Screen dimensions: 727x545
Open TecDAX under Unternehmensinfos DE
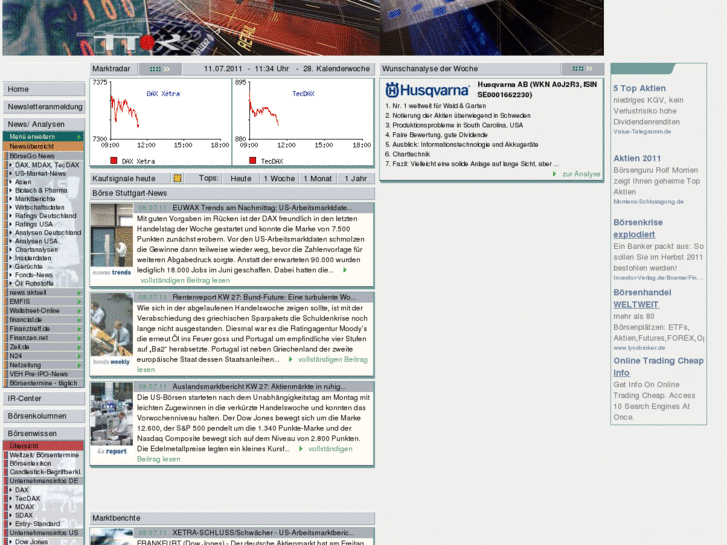coord(27,499)
